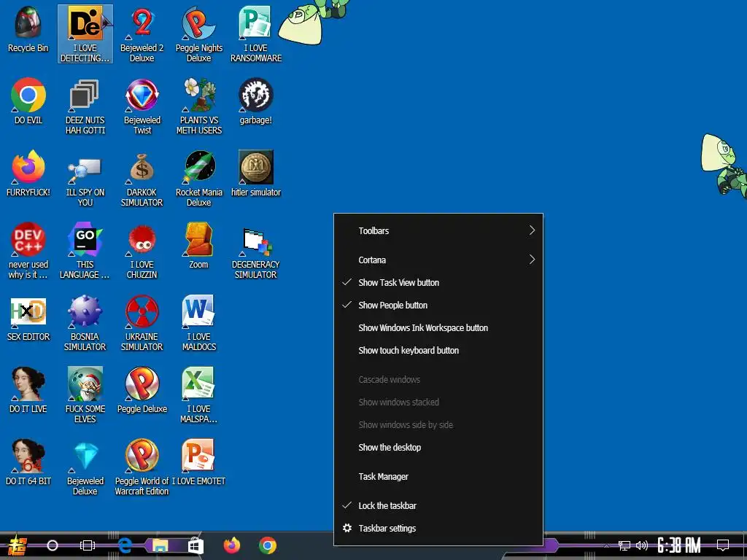Screen dimensions: 747x560
Task: Open the Action Center notification icon
Action: click(x=723, y=545)
